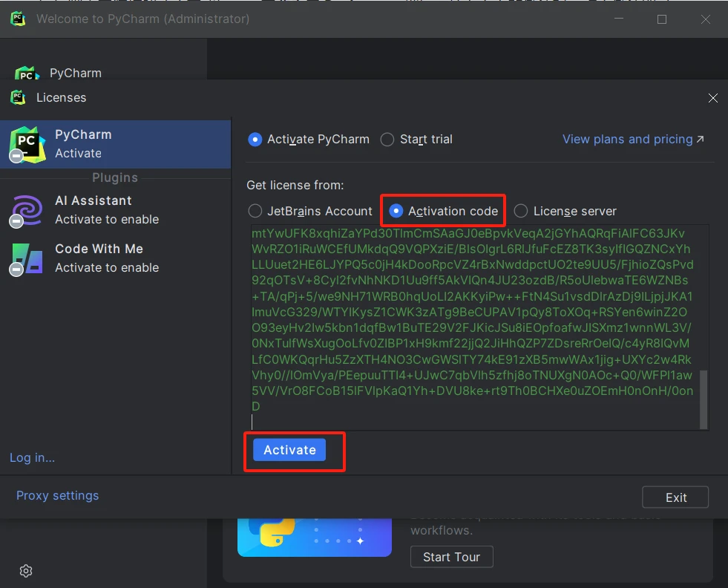Open View plans and pricing link

[x=633, y=140]
